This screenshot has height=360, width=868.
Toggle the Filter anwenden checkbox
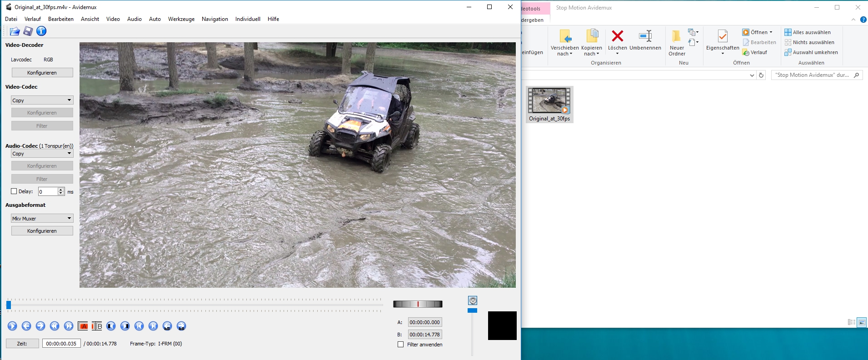pos(401,345)
